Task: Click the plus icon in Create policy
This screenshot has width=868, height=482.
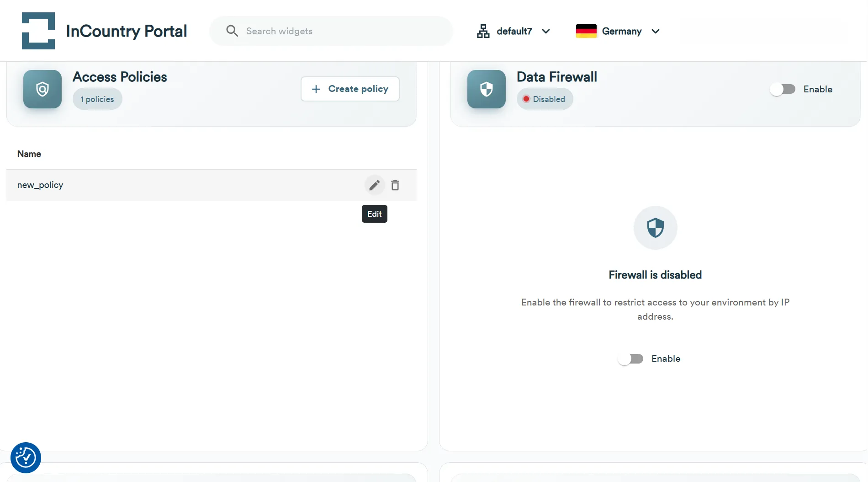Action: click(x=316, y=89)
